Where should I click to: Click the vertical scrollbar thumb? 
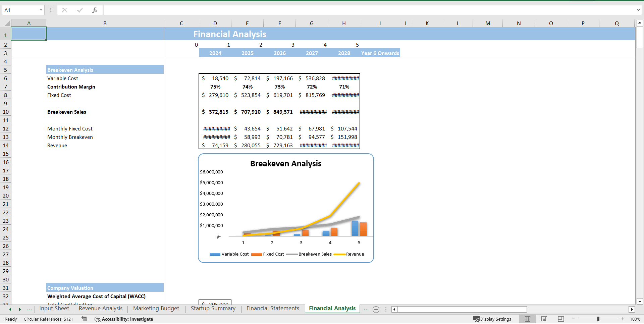(640, 38)
